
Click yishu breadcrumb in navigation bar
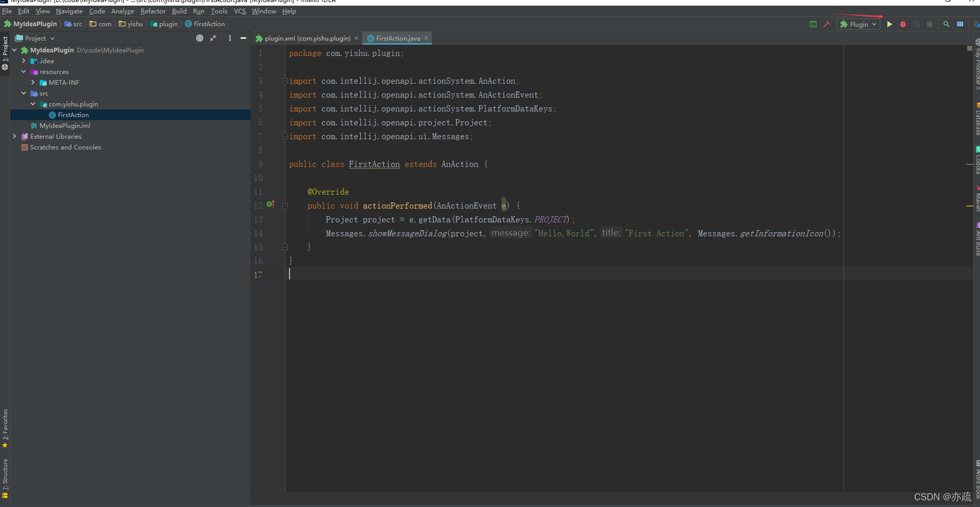click(x=131, y=24)
